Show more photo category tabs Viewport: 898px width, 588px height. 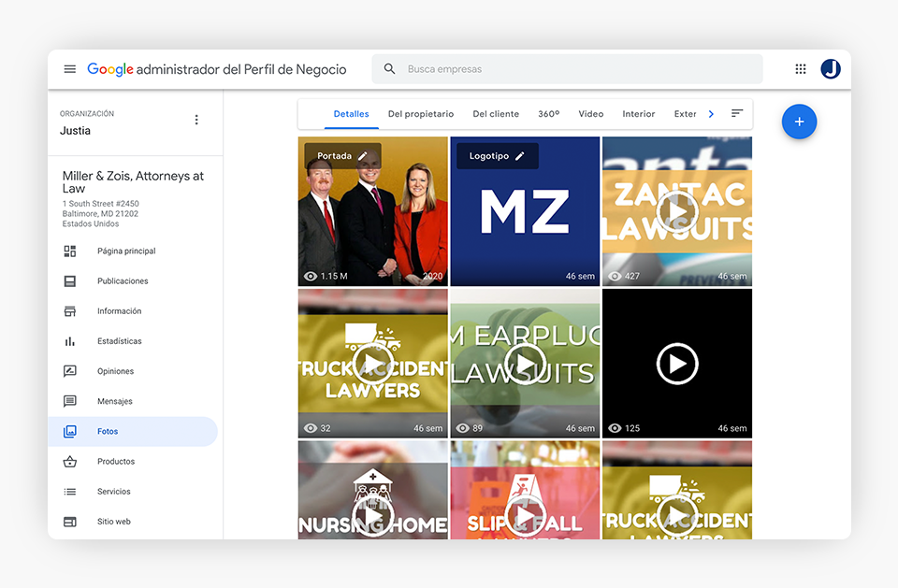(x=711, y=114)
